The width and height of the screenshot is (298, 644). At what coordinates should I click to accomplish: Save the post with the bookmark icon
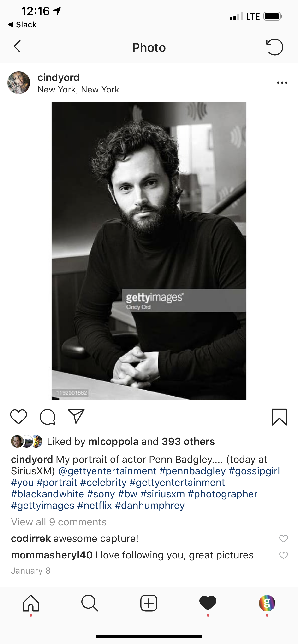(x=279, y=417)
